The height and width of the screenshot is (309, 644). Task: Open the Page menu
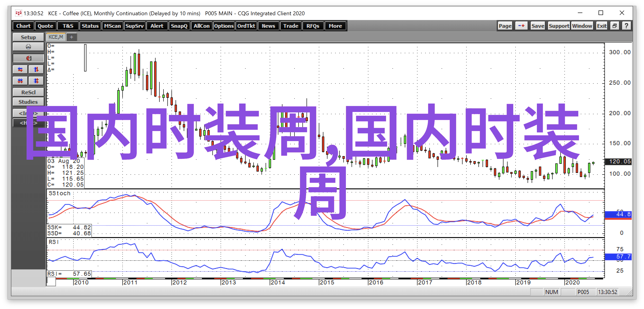coord(505,26)
